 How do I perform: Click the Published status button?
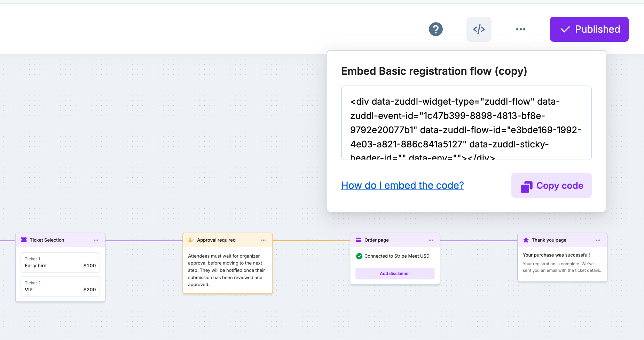[x=589, y=29]
